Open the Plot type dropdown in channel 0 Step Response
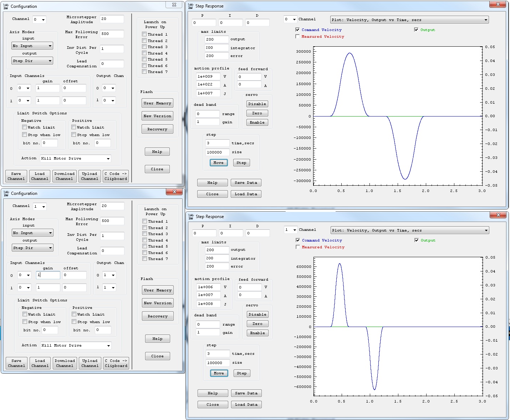The width and height of the screenshot is (510, 420). point(409,20)
